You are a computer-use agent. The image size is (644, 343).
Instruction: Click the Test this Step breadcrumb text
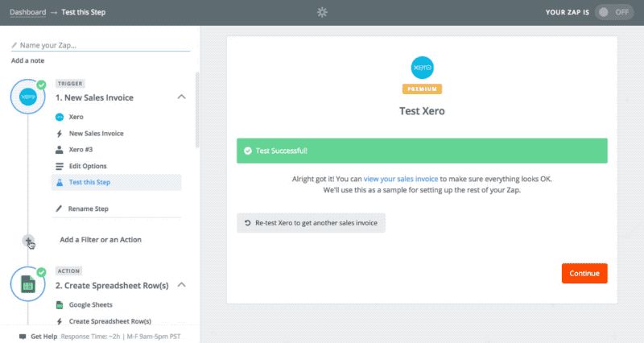click(84, 12)
